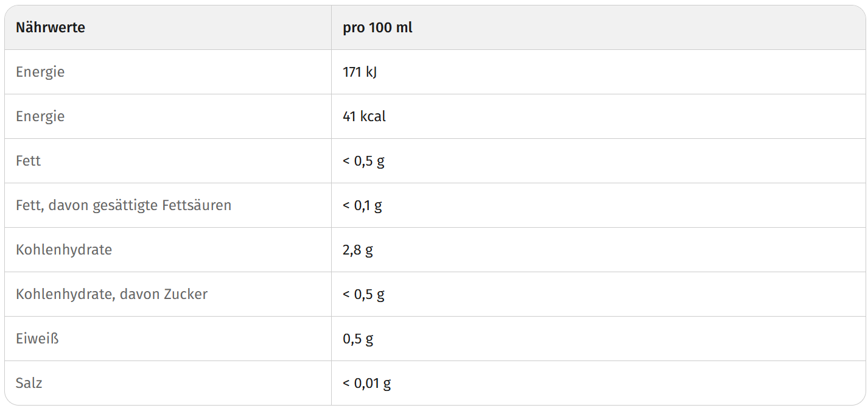Click gesättigte Fettsäuren row label
This screenshot has height=408, width=868.
(124, 206)
